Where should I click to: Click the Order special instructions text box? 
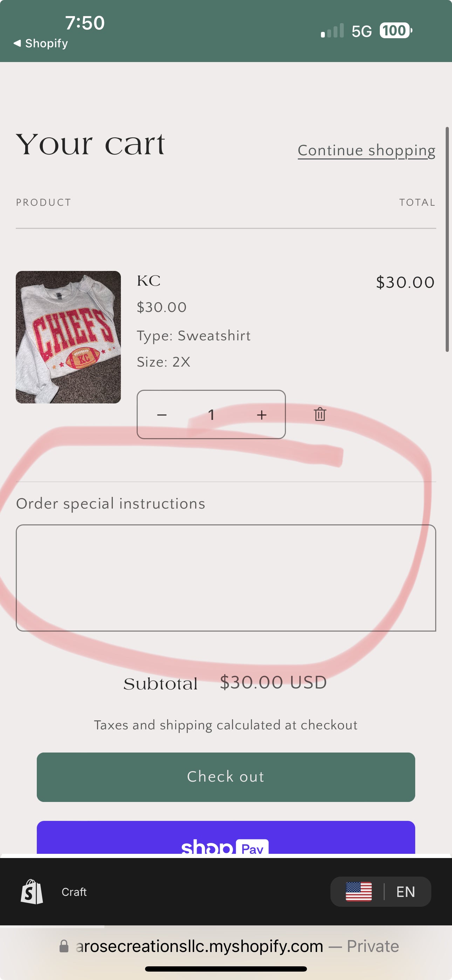point(226,578)
